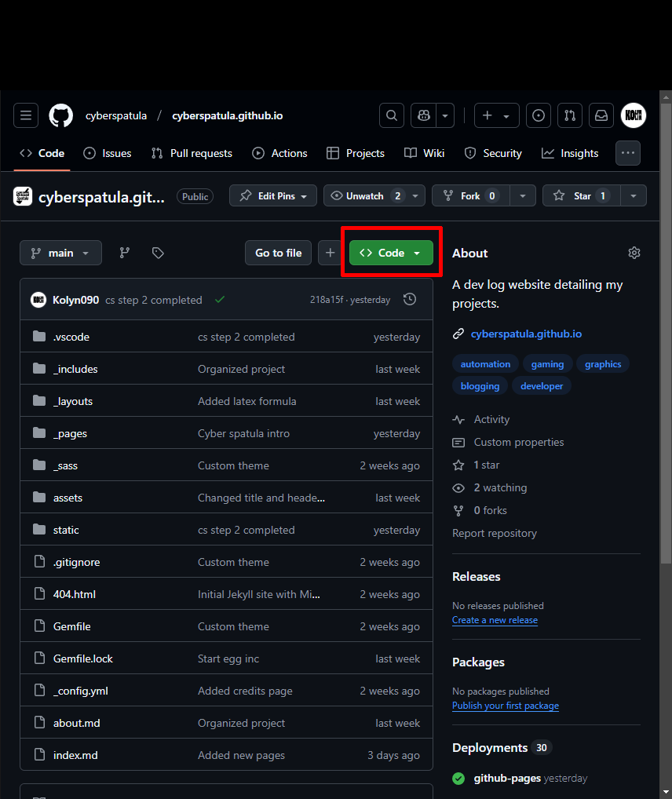Click the GitHub Octocat logo
Viewport: 672px width, 799px height.
click(60, 115)
